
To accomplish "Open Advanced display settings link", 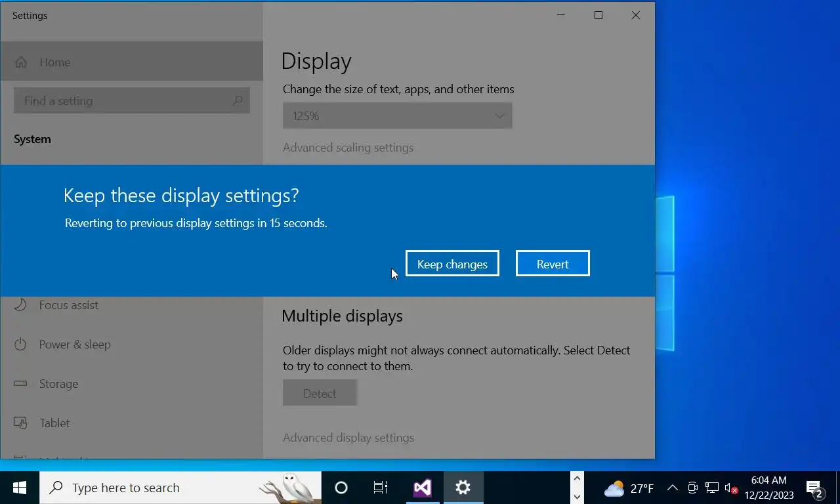I will click(x=348, y=438).
